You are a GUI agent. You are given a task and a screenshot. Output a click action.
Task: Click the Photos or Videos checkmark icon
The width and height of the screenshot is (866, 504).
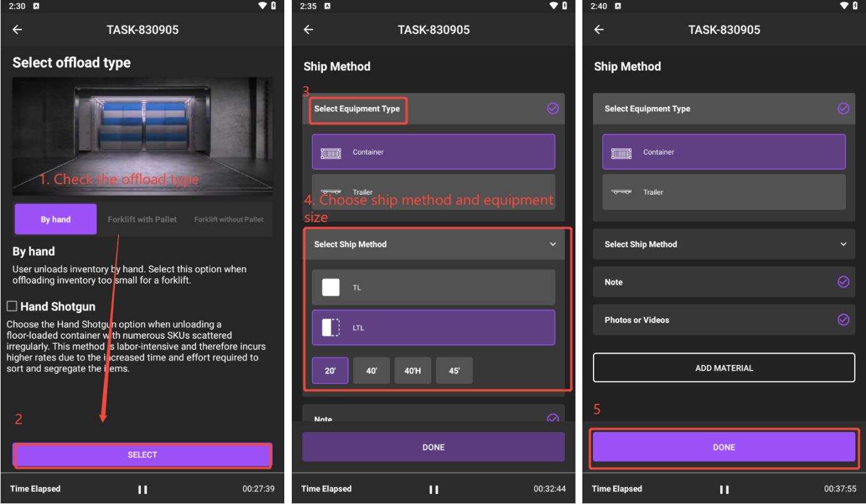point(843,320)
